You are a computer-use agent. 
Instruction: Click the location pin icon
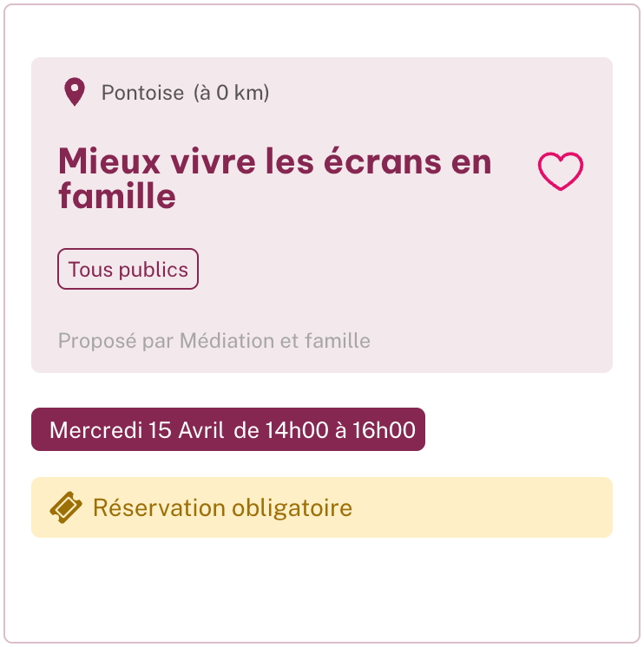75,92
